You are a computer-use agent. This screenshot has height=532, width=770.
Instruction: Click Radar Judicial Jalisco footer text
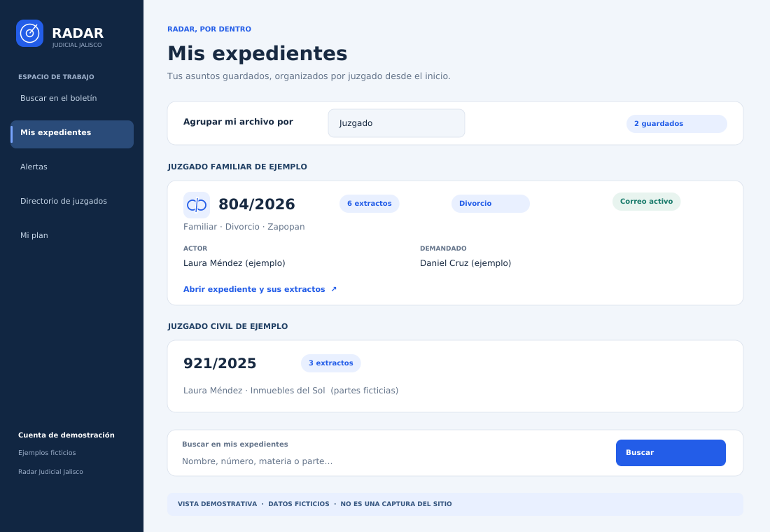(50, 472)
